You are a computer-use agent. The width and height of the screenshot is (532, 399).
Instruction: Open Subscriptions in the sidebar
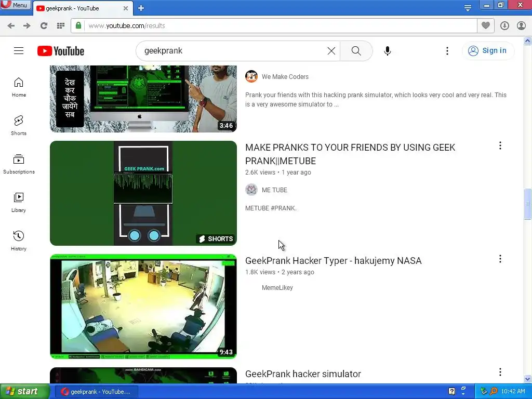[x=19, y=164]
